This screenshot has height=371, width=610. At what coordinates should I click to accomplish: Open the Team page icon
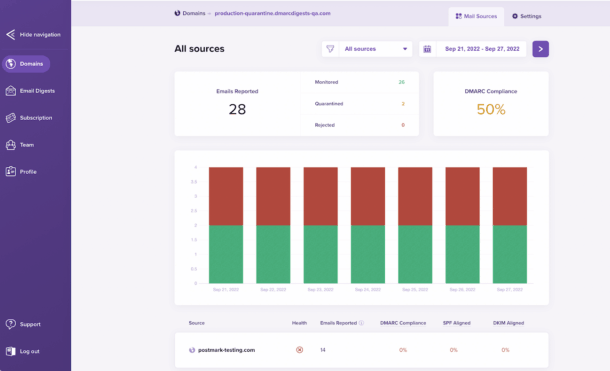click(x=11, y=145)
